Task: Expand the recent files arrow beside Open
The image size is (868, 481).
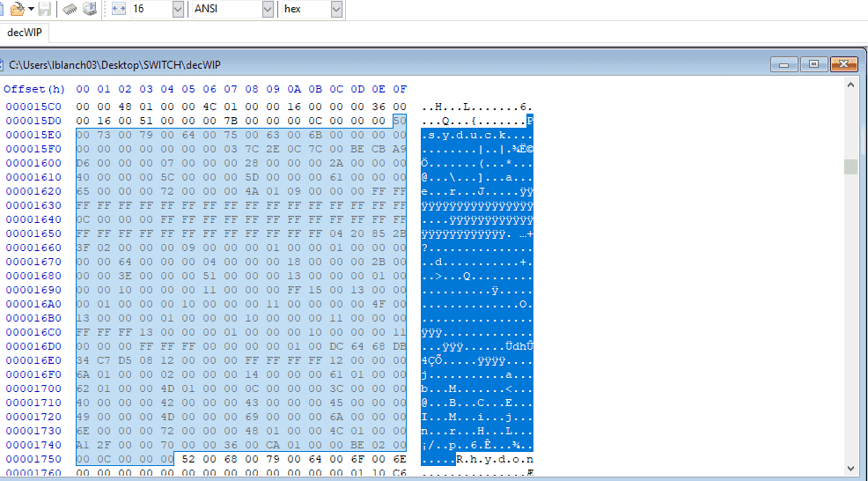Action: (31, 9)
